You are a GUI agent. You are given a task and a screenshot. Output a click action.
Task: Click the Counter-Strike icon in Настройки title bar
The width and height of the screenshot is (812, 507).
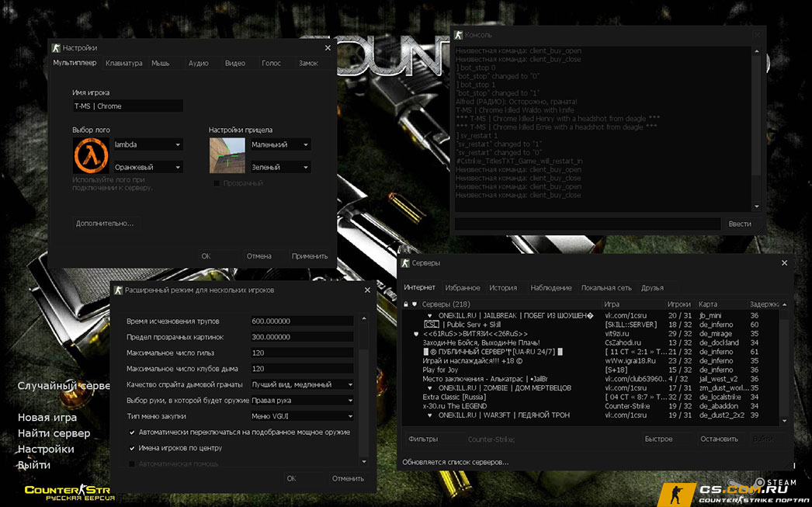pyautogui.click(x=56, y=47)
